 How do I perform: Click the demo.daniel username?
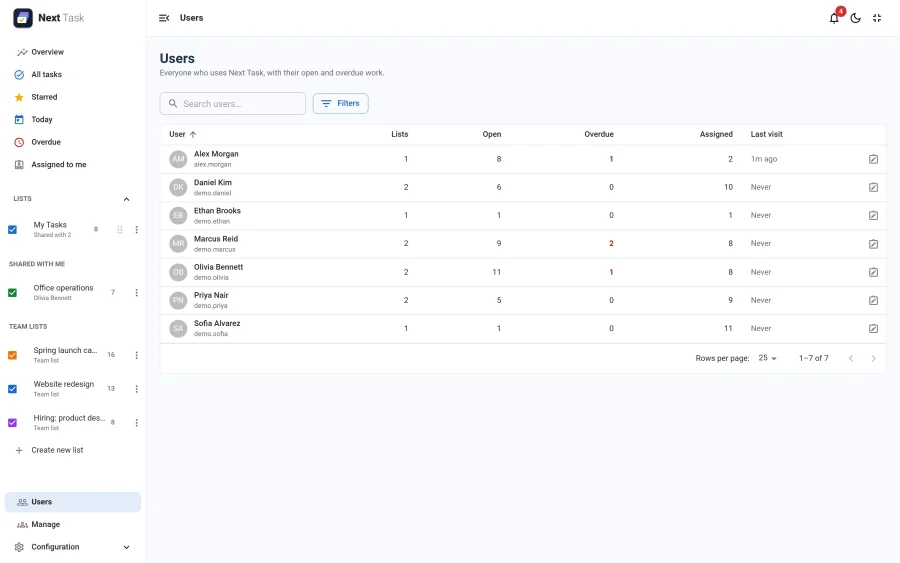212,193
